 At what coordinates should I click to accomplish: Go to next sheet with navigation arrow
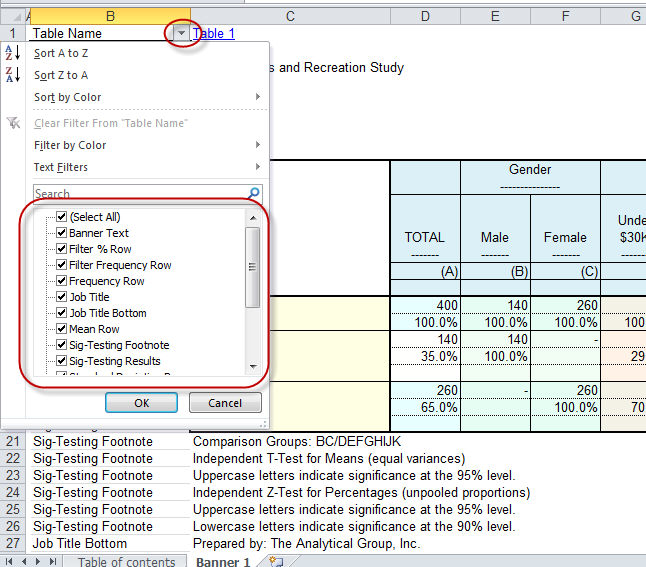pos(38,561)
